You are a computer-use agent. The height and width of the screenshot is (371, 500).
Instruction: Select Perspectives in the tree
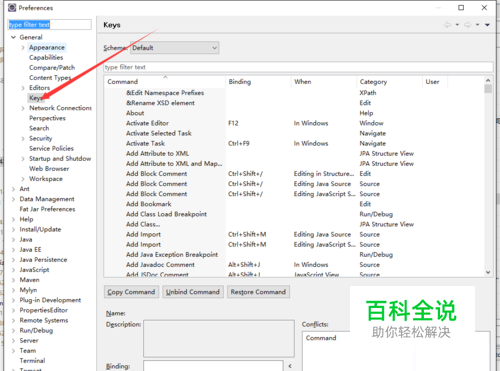point(47,118)
